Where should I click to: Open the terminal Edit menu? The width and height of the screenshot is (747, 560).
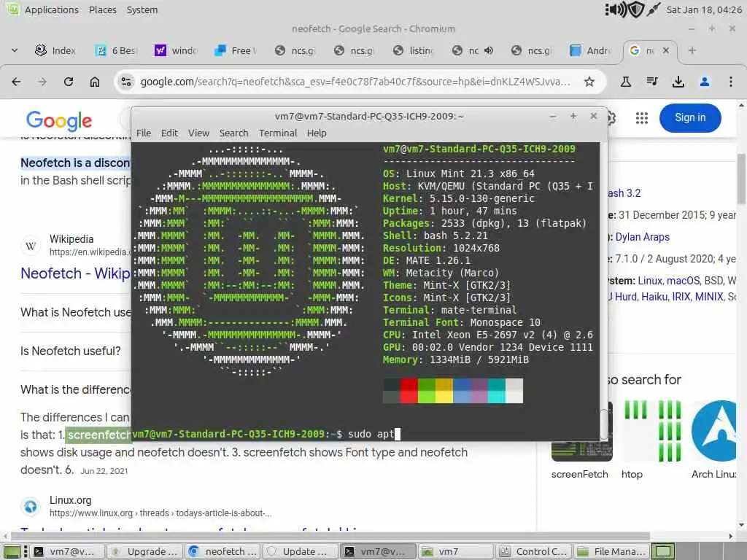pyautogui.click(x=169, y=133)
